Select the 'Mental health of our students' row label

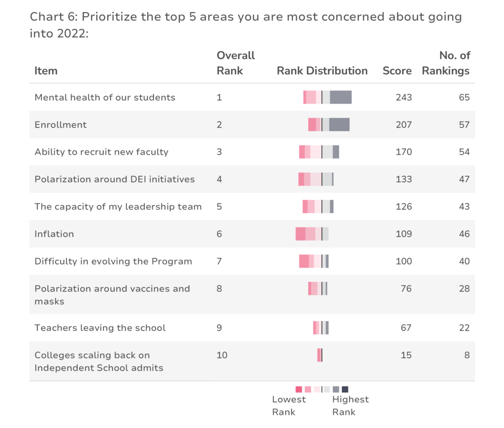(105, 98)
